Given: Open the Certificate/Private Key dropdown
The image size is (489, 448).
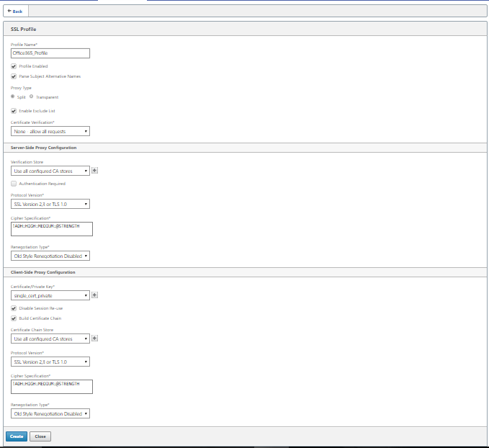Looking at the screenshot, I should tap(50, 295).
